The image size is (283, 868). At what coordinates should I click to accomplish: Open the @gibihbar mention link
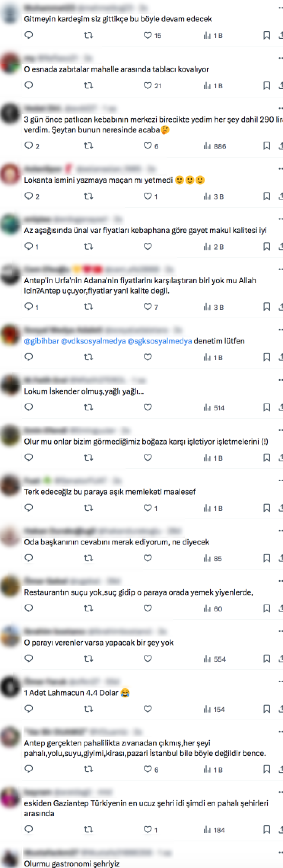point(42,341)
